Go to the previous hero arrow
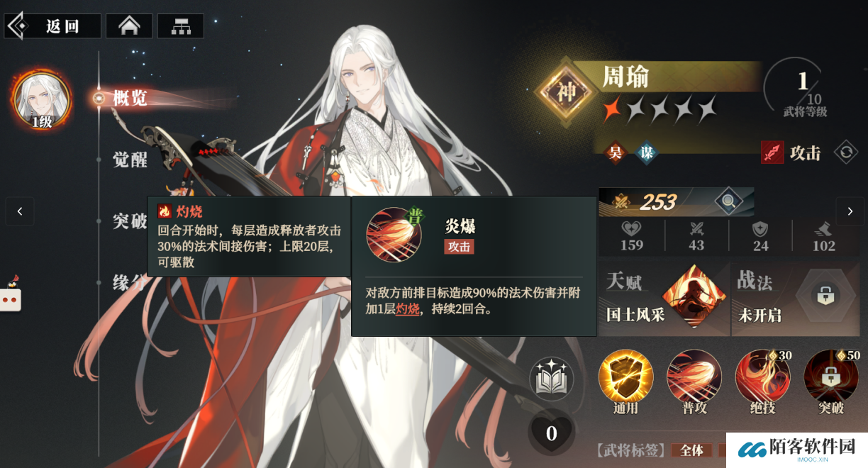This screenshot has width=868, height=468. tap(20, 211)
